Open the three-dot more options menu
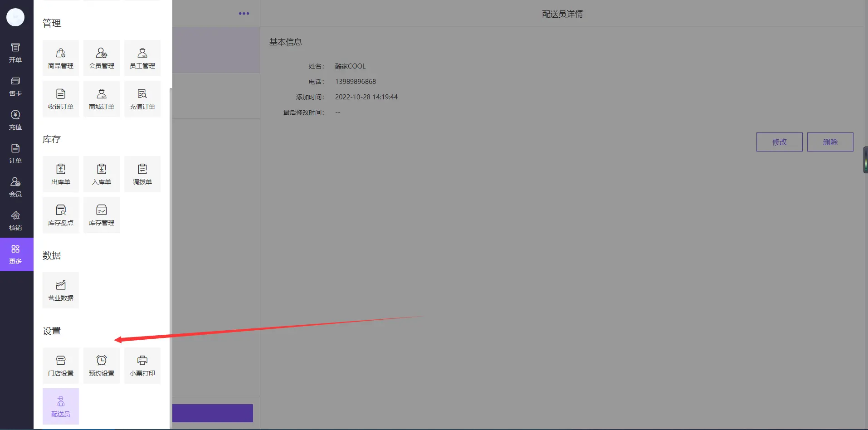Screen dimensions: 868x430 pos(244,14)
